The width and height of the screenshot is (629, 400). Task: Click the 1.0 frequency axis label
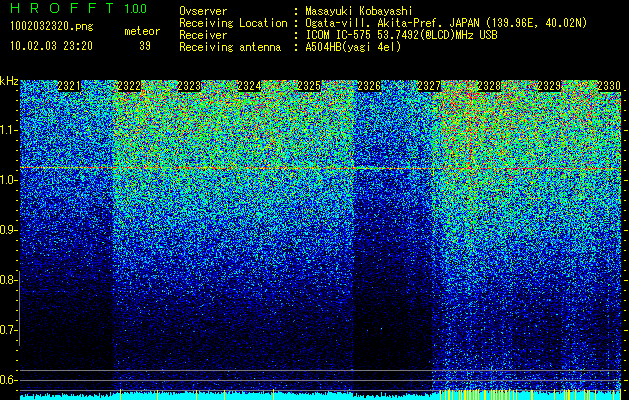[x=9, y=180]
